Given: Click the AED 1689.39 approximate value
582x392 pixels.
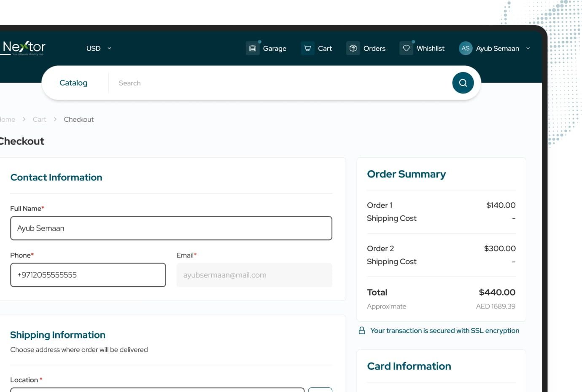Looking at the screenshot, I should [x=496, y=306].
